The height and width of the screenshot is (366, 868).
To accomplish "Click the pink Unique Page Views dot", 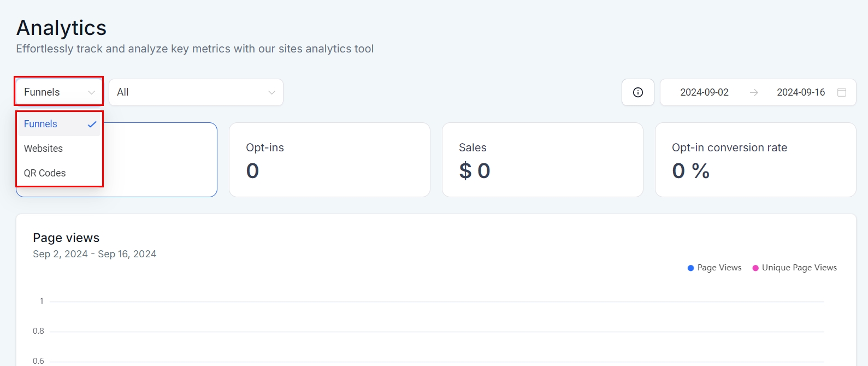I will [x=755, y=268].
